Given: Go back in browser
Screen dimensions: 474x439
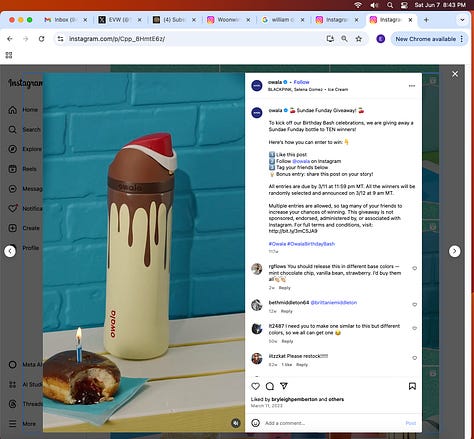Looking at the screenshot, I should coord(10,39).
